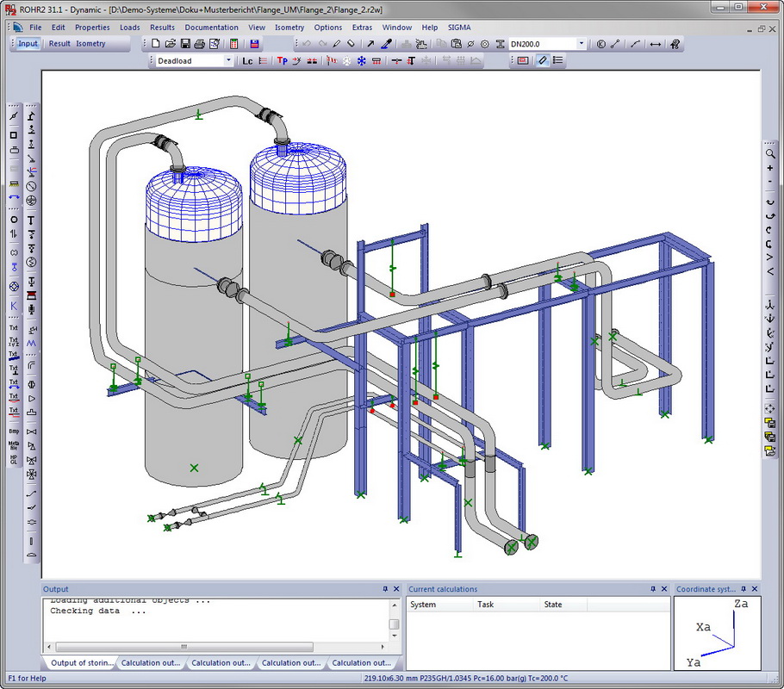Click the Save file icon in toolbar

pos(184,44)
